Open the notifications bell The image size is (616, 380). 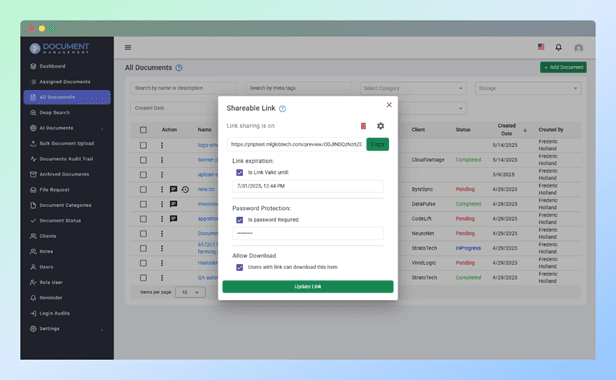coord(558,47)
